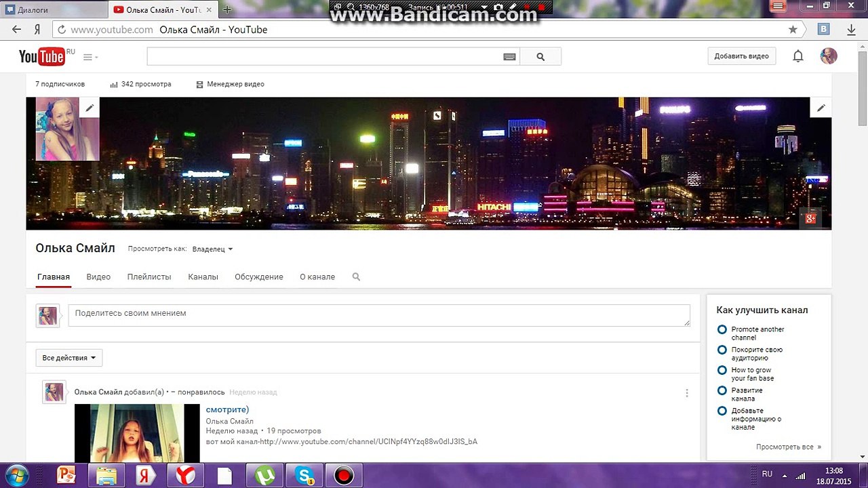This screenshot has height=488, width=868.
Task: Open Skype from the taskbar
Action: (304, 476)
